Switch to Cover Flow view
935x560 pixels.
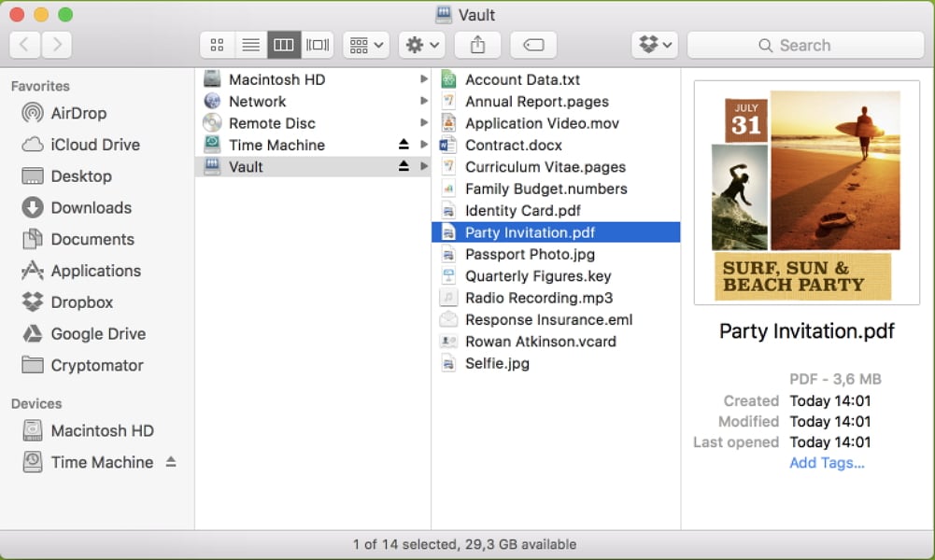[318, 45]
